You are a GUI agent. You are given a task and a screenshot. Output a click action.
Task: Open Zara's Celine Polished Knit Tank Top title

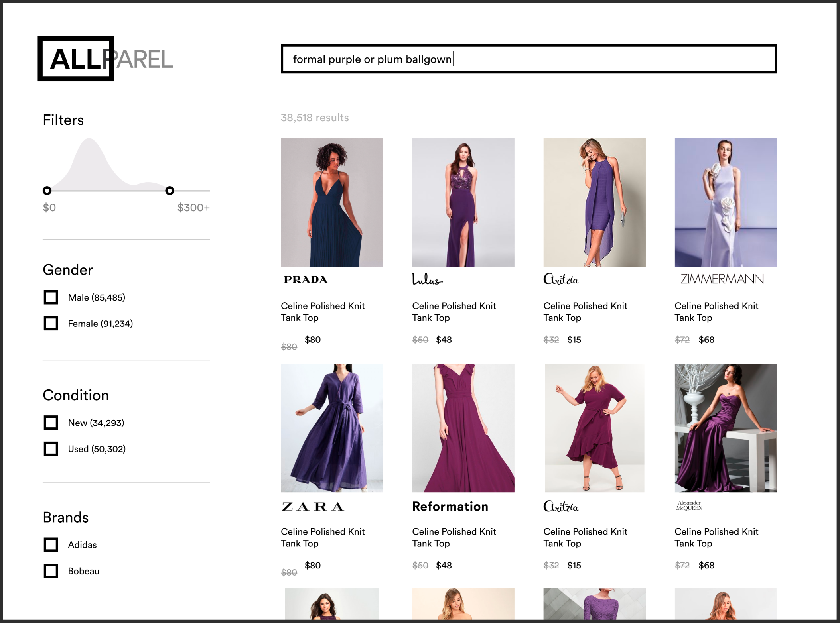[x=323, y=537]
